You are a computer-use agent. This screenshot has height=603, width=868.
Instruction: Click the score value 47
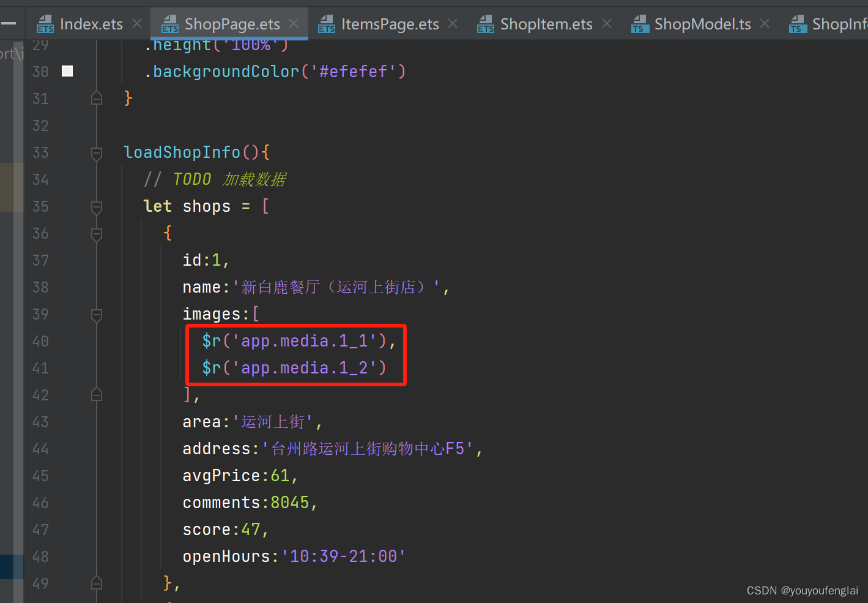[x=251, y=530]
